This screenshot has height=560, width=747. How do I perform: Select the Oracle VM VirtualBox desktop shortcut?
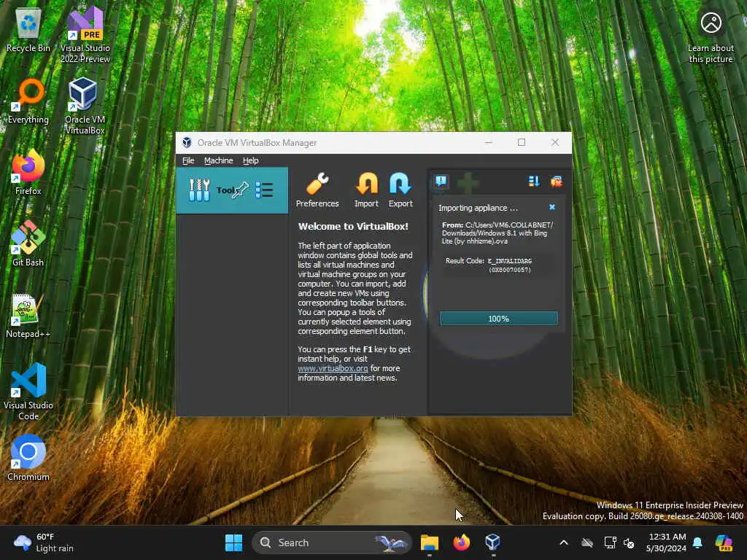pos(85,106)
